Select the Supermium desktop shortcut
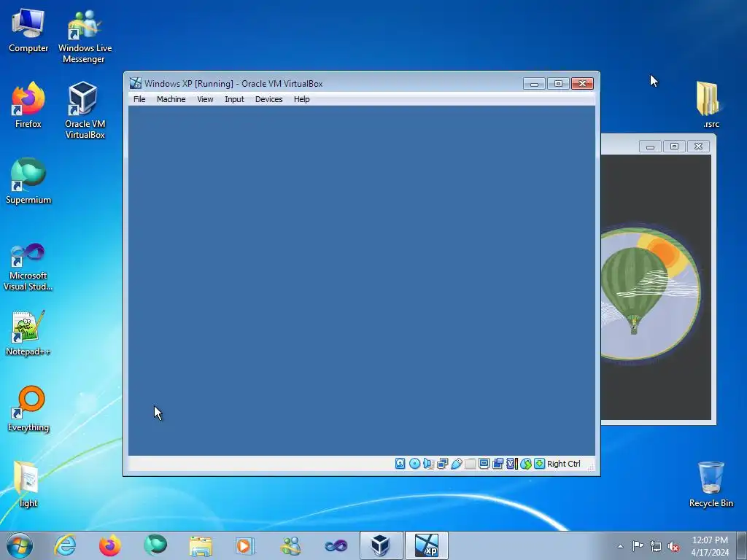 tap(28, 182)
